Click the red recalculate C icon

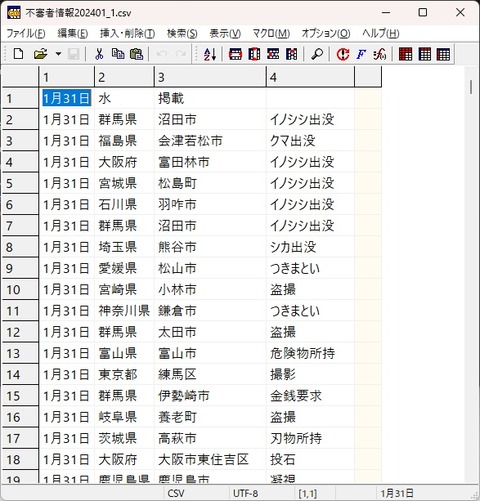point(343,54)
